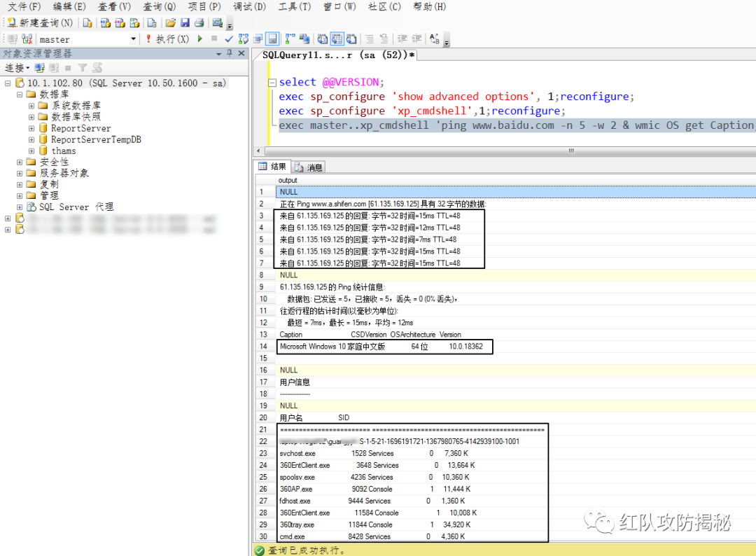Open the Query Options icon
The image size is (756, 556).
[x=258, y=39]
